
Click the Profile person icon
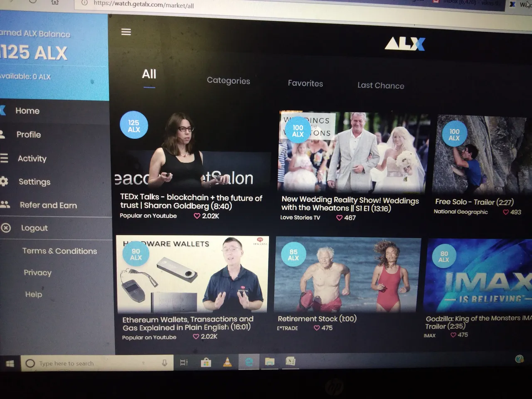tap(2, 134)
